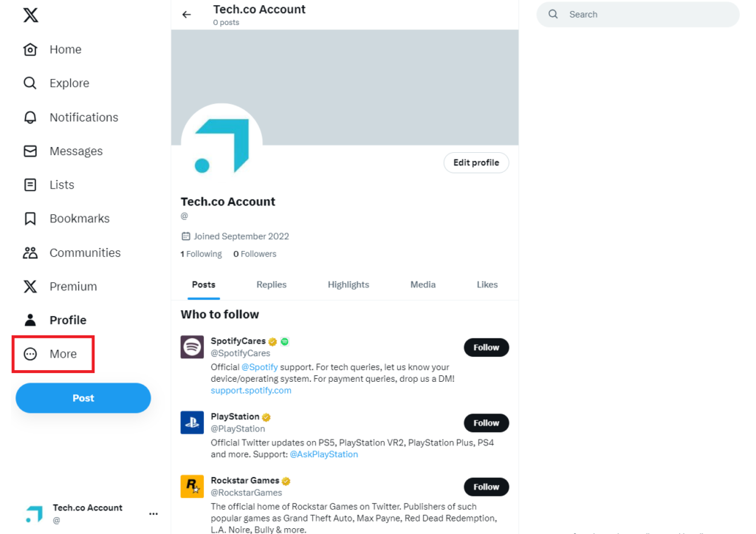Open account options via three dots
The width and height of the screenshot is (756, 534).
tap(153, 513)
